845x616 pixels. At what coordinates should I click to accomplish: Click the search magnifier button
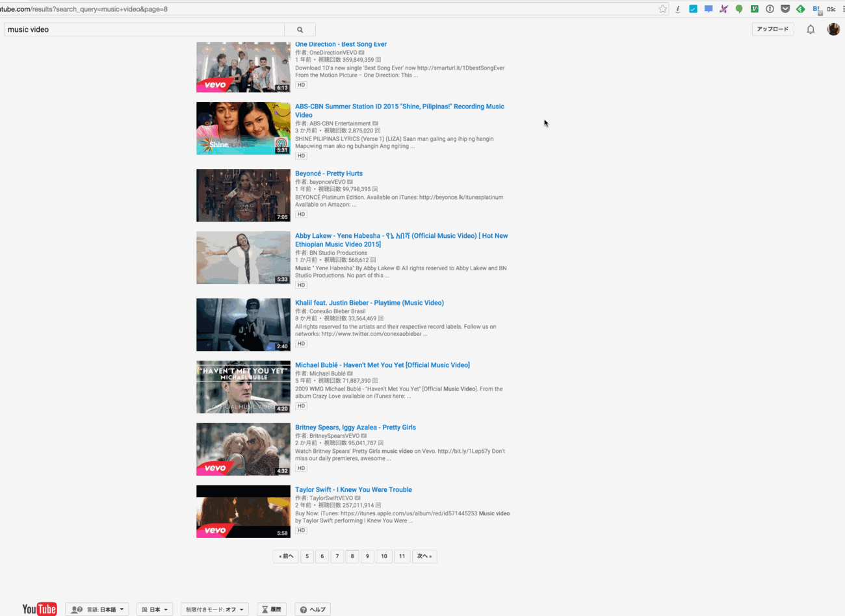coord(300,29)
